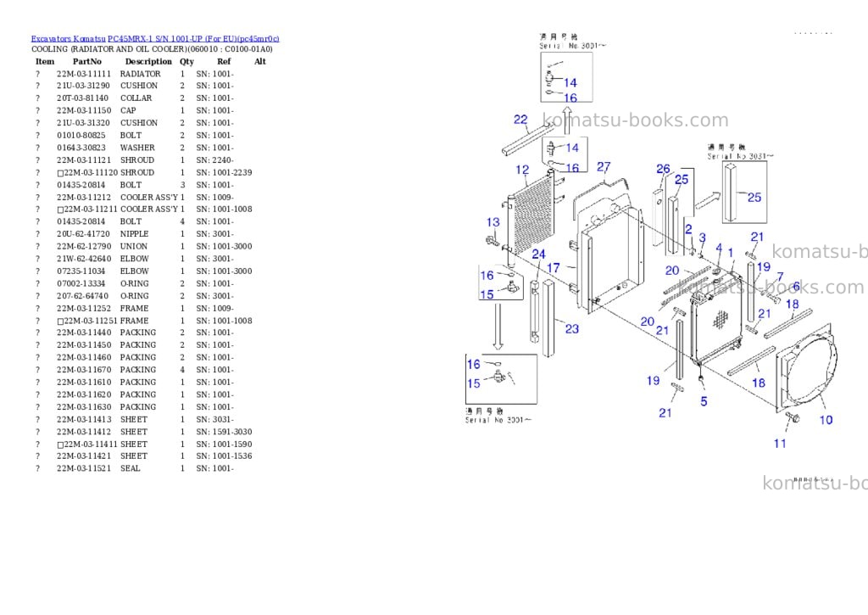Screen dimensions: 868x615
Task: Select part number 20T-03-81140 COLLAR
Action: 82,98
